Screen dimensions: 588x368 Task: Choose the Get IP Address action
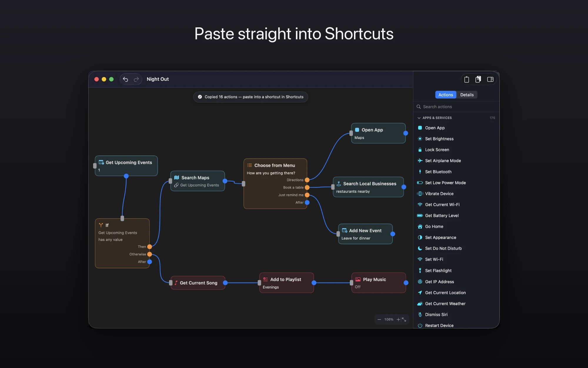pos(456,282)
